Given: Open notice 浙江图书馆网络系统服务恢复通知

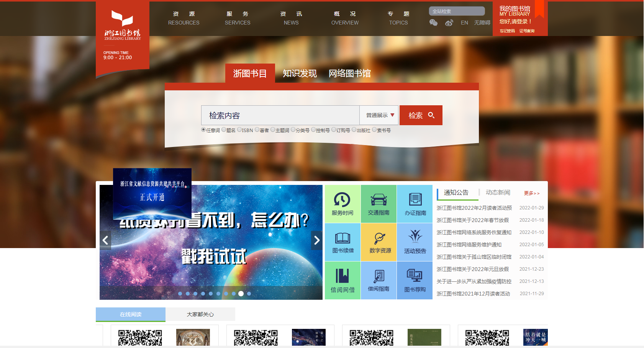Looking at the screenshot, I should click(474, 232).
